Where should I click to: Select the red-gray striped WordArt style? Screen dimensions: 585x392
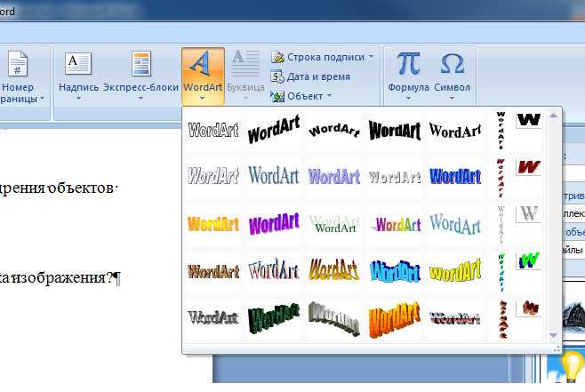pyautogui.click(x=455, y=319)
